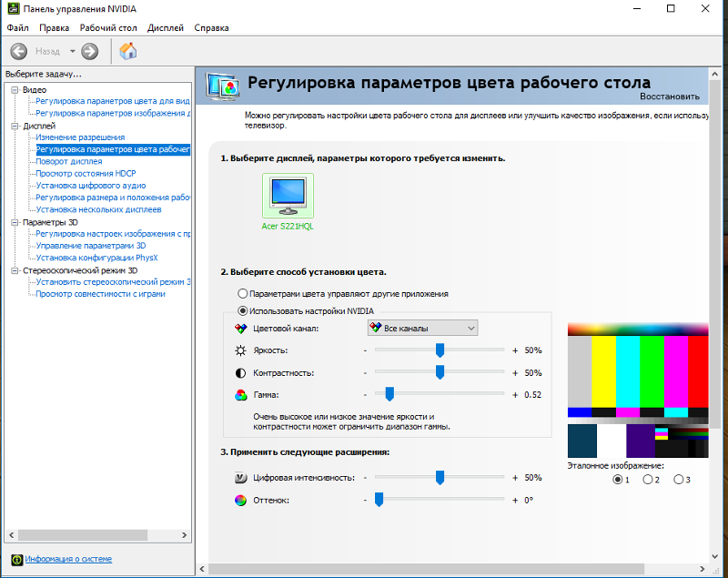The height and width of the screenshot is (578, 728).
Task: Open 'Просмотр состояния HDCP' task
Action: point(86,174)
